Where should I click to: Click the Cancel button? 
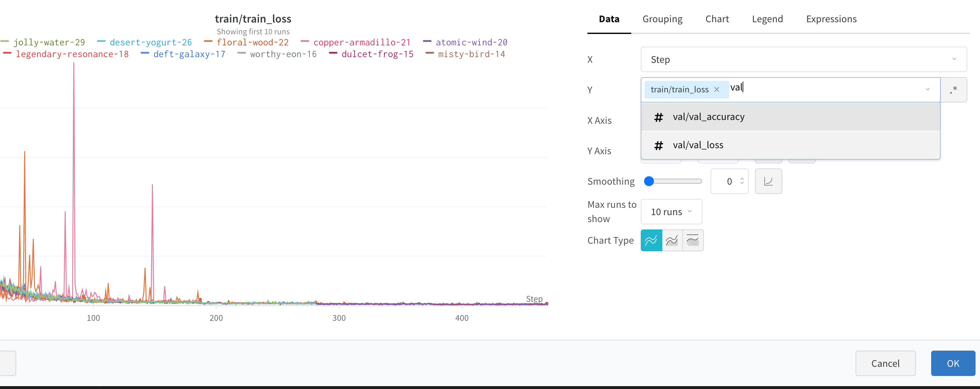point(885,363)
